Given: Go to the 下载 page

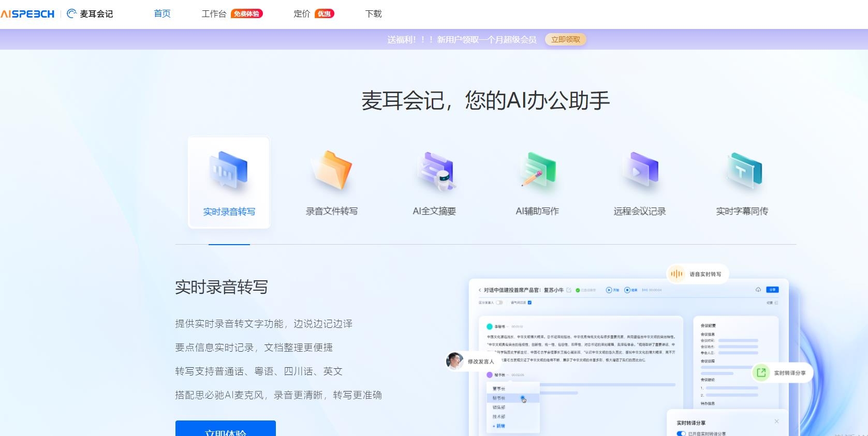Looking at the screenshot, I should (x=373, y=14).
